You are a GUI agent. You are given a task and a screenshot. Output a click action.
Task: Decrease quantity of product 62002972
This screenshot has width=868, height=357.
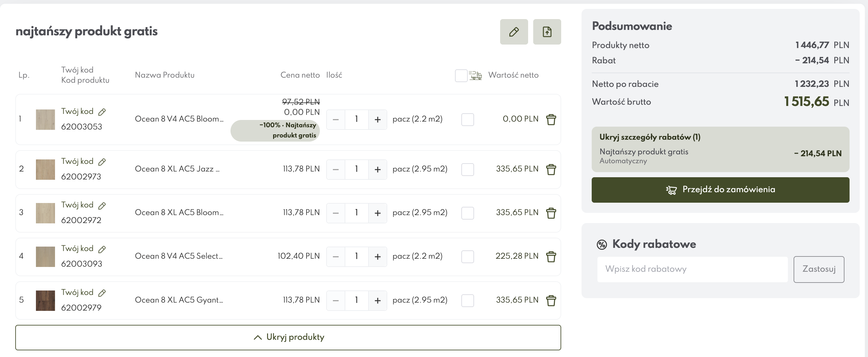tap(336, 213)
